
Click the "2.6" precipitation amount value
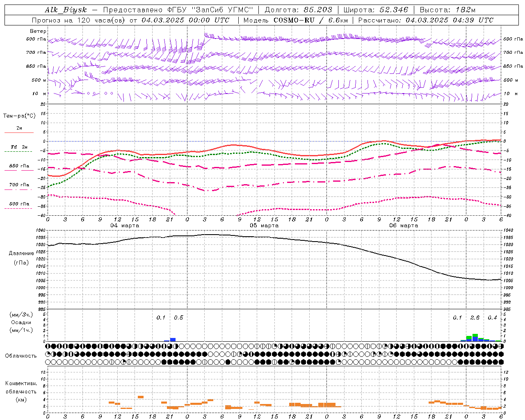click(475, 318)
